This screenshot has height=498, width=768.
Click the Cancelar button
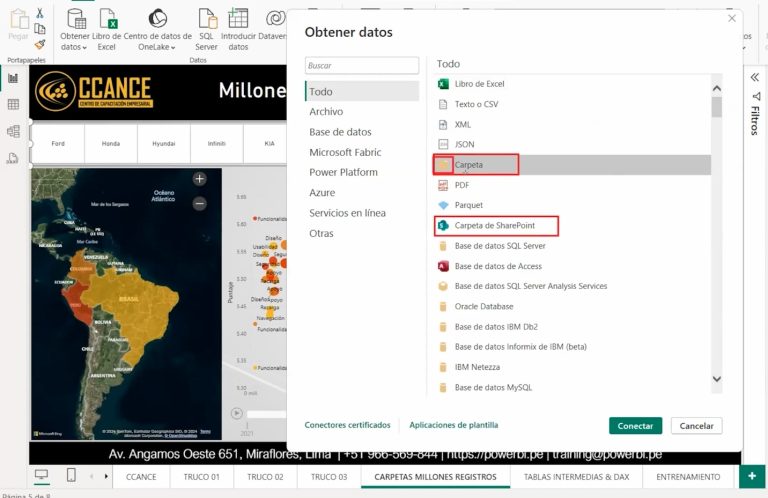click(x=696, y=426)
